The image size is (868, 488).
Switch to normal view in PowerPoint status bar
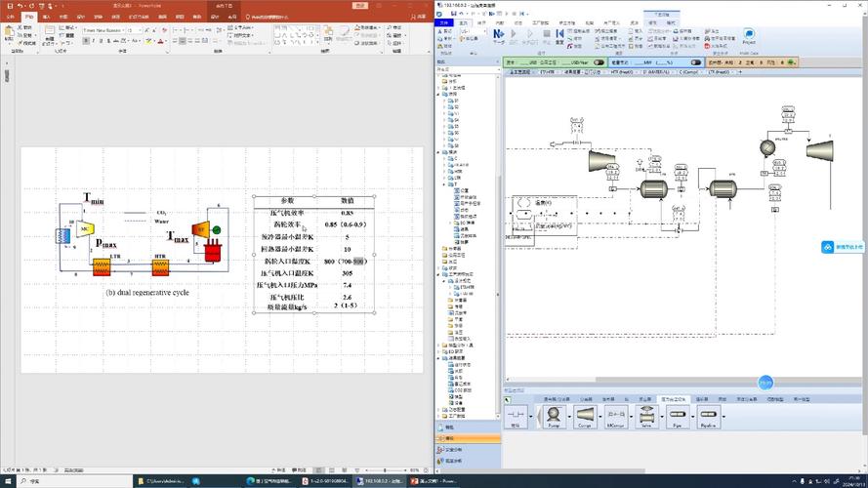[319, 470]
